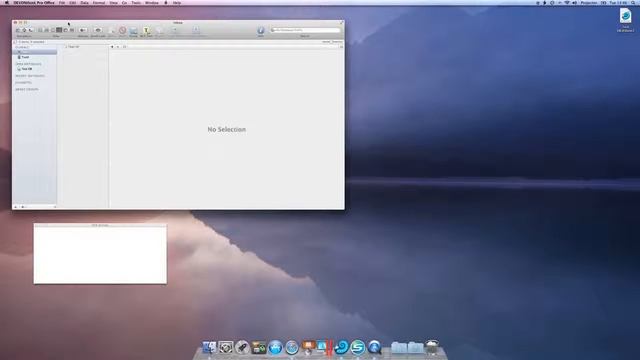Click the Group folder toolbar icon
Image resolution: width=640 pixels, height=360 pixels.
[133, 31]
